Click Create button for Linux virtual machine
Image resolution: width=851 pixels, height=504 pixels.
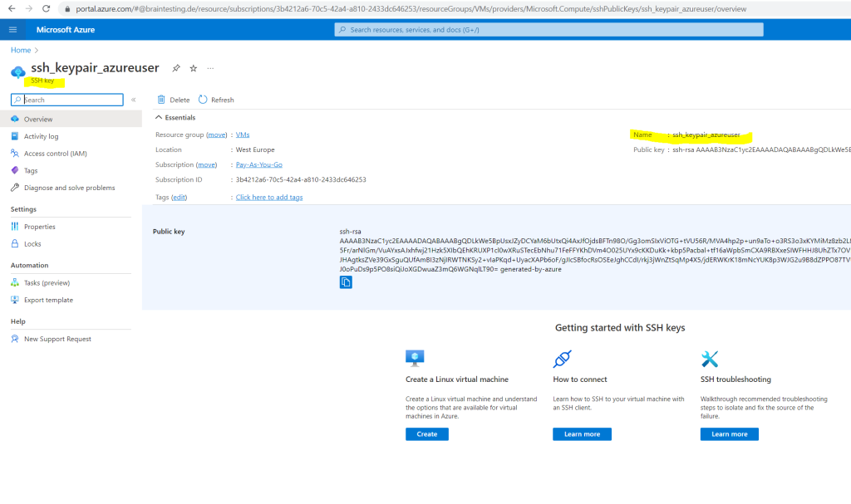[427, 434]
